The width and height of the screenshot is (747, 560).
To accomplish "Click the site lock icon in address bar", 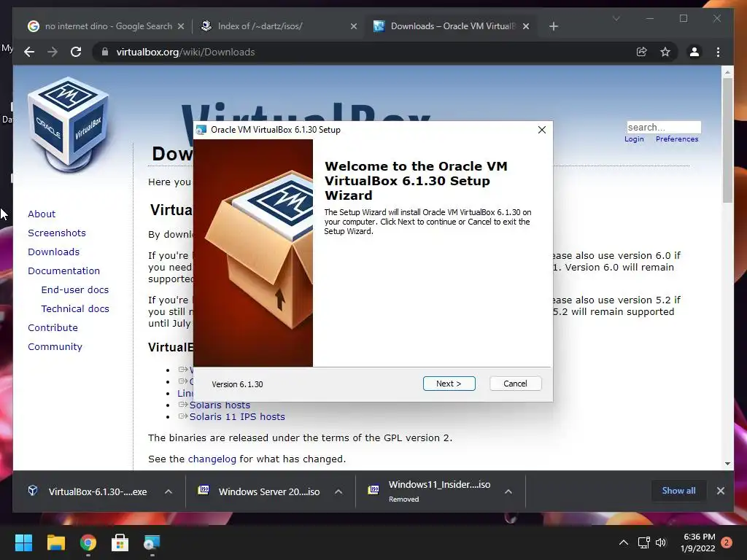I will 105,52.
